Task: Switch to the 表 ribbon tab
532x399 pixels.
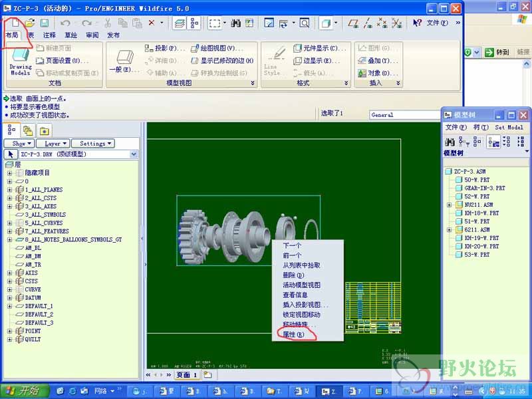Action: coord(31,35)
